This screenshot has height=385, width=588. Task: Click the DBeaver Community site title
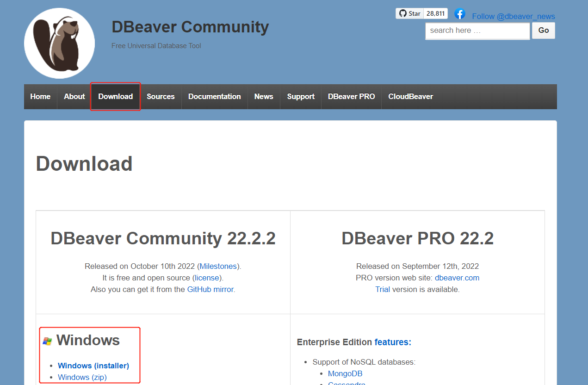coord(190,27)
